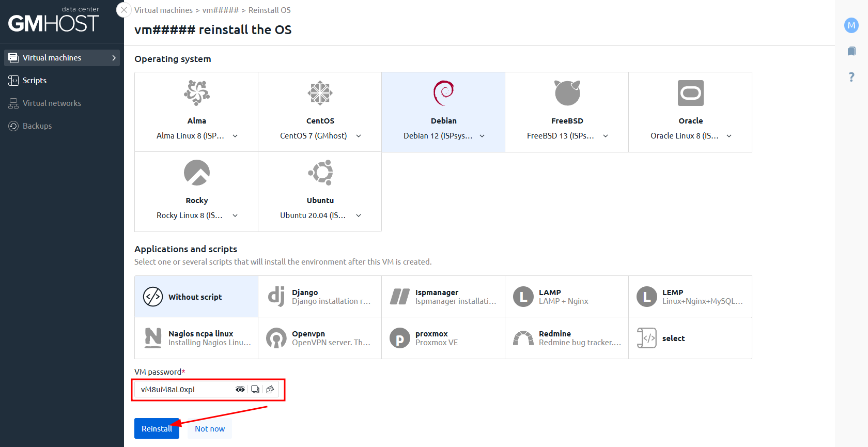Image resolution: width=868 pixels, height=447 pixels.
Task: Click the Rocky Linux icon
Action: click(196, 173)
